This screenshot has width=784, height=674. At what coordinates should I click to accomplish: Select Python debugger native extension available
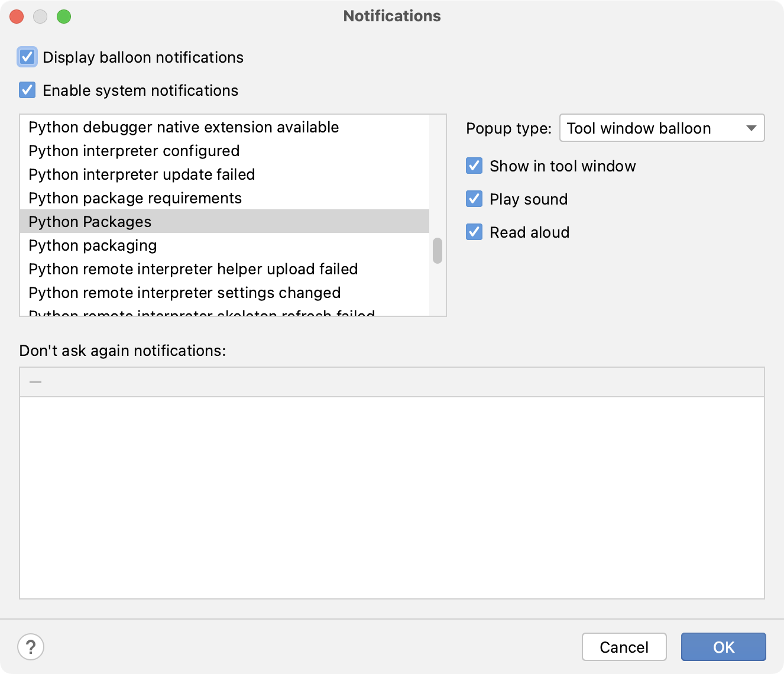click(x=184, y=127)
